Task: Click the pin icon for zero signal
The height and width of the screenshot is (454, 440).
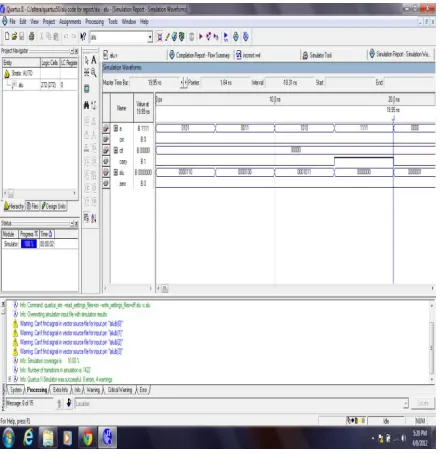Action: (x=106, y=183)
